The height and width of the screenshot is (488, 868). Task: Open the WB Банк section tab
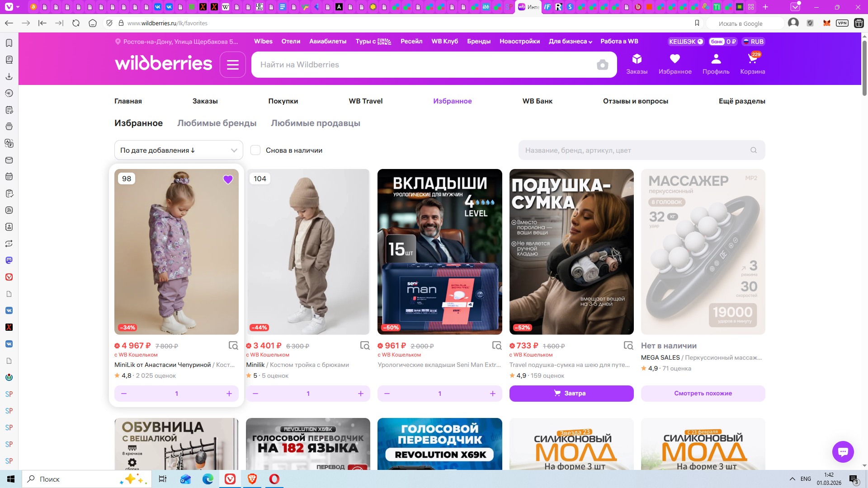537,101
